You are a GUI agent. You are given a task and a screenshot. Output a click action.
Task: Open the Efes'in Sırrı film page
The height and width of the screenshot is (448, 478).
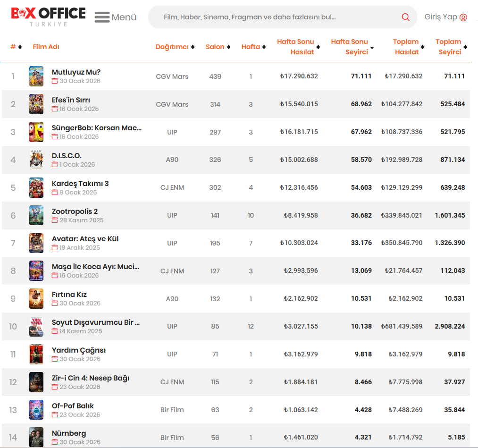(71, 100)
